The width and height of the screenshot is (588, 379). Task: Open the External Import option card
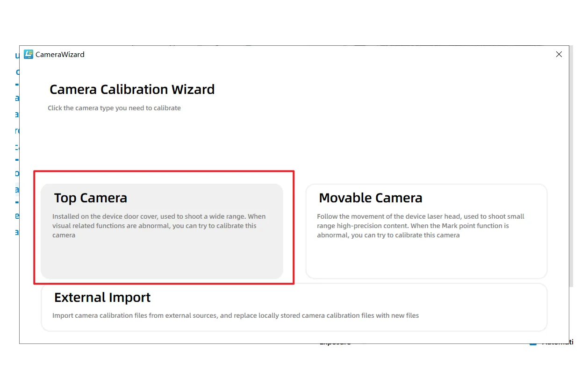[294, 307]
